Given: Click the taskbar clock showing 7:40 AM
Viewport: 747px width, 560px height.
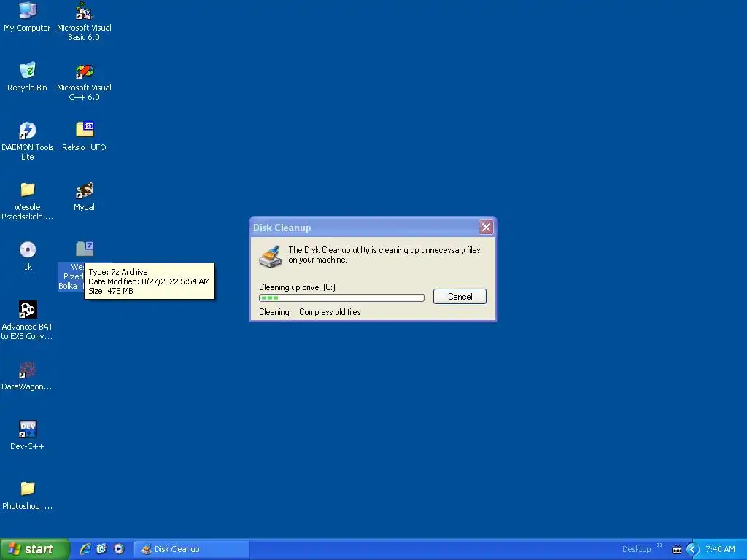Looking at the screenshot, I should (x=720, y=549).
